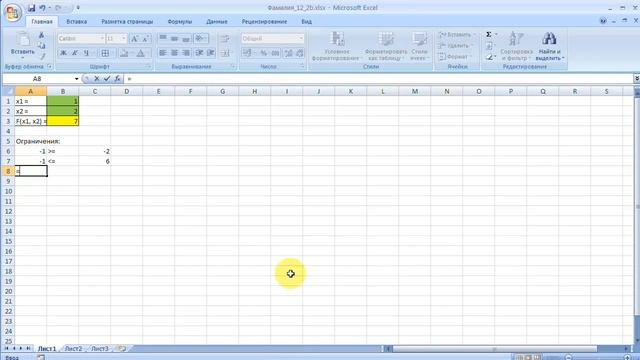Center cell text horizontally
The width and height of the screenshot is (640, 360).
[x=174, y=53]
